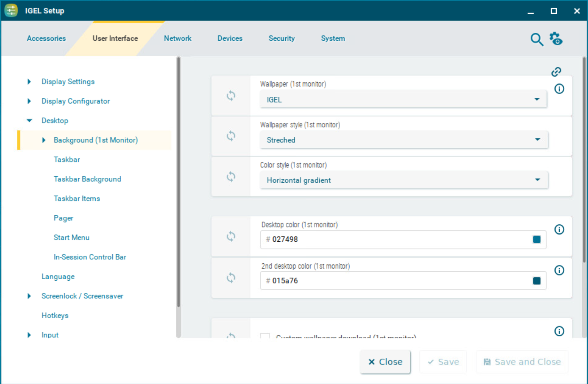Open the Color style Horizontal gradient dropdown
588x384 pixels.
click(x=404, y=180)
